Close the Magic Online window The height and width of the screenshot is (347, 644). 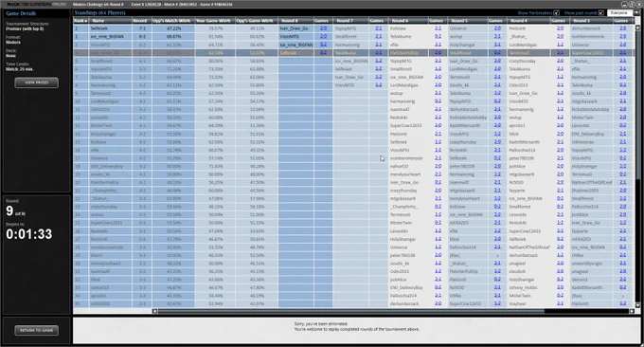pyautogui.click(x=638, y=4)
